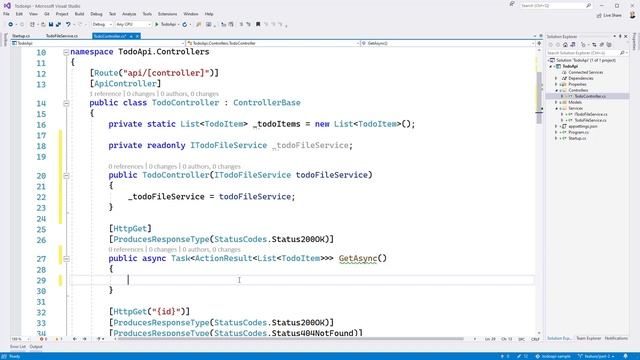Click the git branch indicator in status bar
Viewport: 640px width, 360px height.
[x=596, y=356]
